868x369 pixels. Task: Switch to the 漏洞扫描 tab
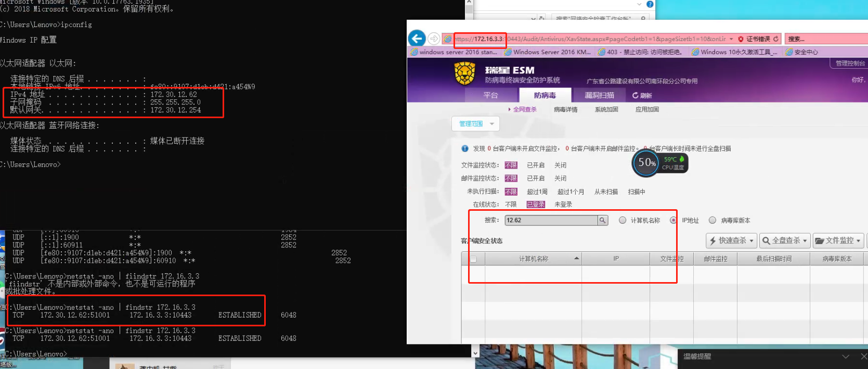[599, 95]
